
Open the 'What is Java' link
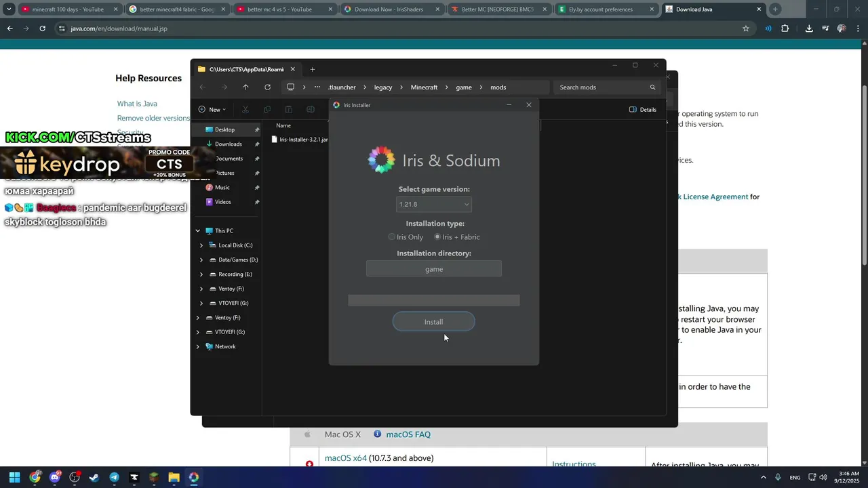tap(137, 104)
